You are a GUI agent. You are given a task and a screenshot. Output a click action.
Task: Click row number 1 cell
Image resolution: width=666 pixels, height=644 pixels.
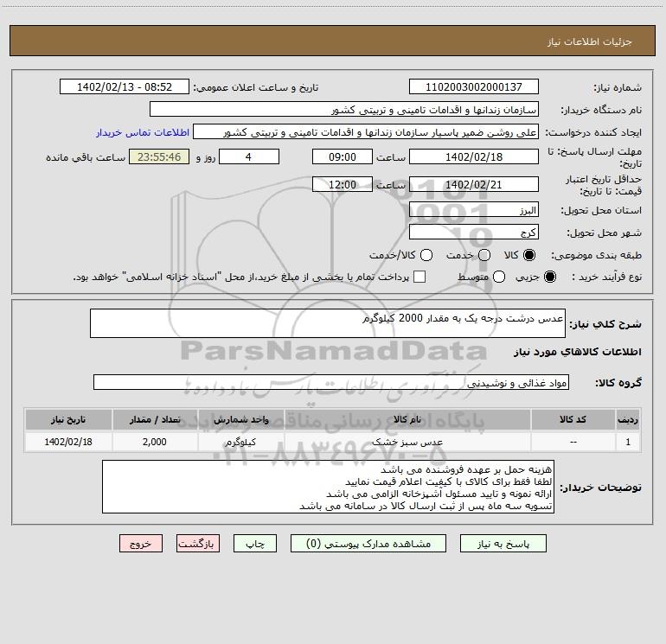[x=628, y=442]
